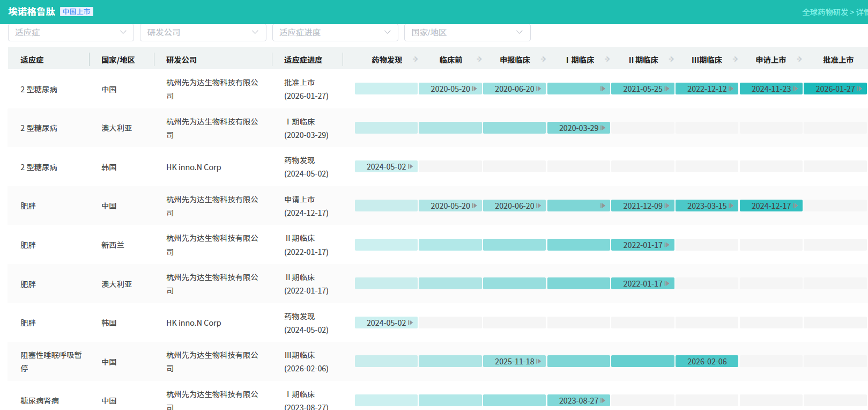Click the 中国上市 status tag
868x410 pixels.
pyautogui.click(x=77, y=12)
